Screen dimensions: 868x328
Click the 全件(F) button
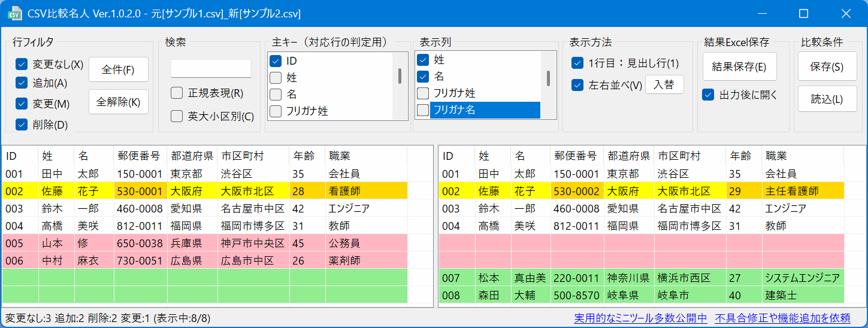[118, 69]
